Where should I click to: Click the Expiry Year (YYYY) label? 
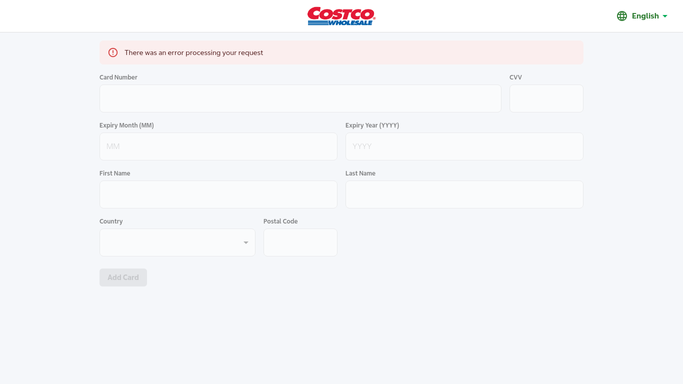[x=372, y=125]
